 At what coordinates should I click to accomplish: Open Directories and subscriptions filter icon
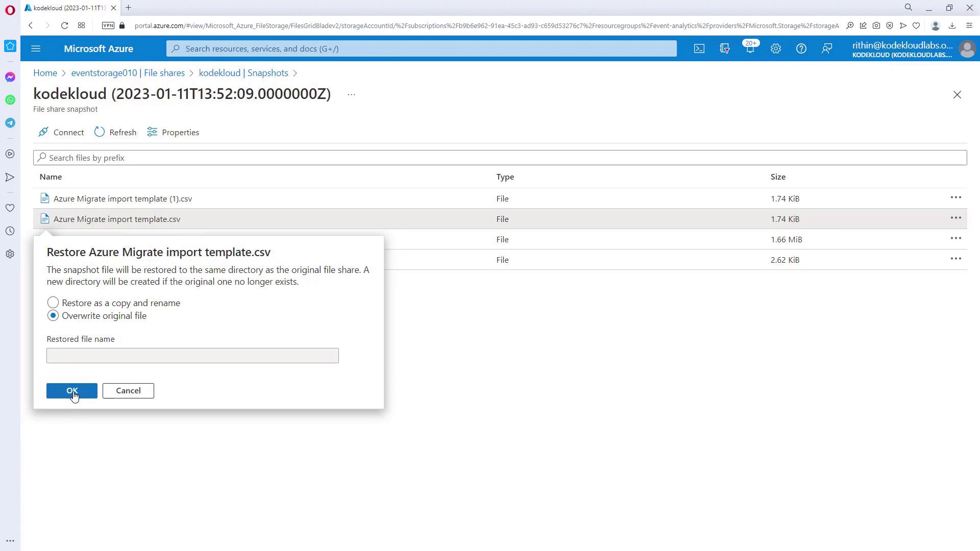pos(724,48)
